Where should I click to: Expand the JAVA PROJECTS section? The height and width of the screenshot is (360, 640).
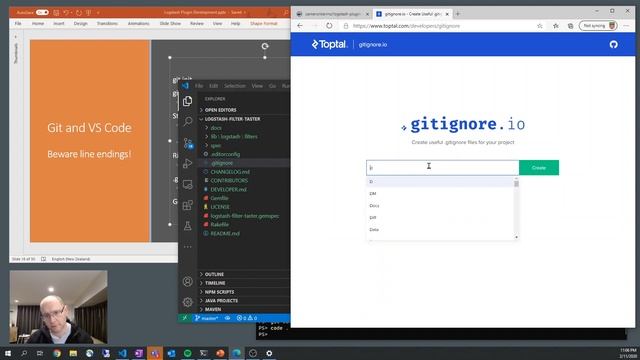click(221, 300)
